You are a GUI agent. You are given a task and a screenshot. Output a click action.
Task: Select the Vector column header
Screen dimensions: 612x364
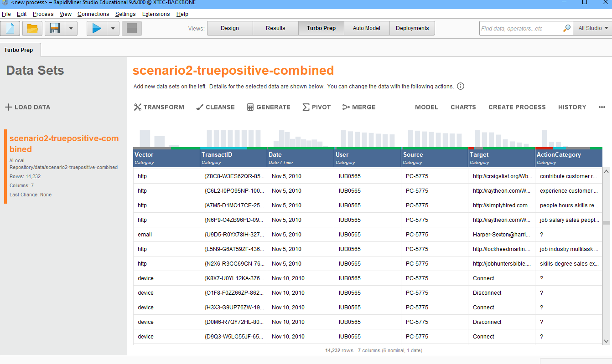166,158
